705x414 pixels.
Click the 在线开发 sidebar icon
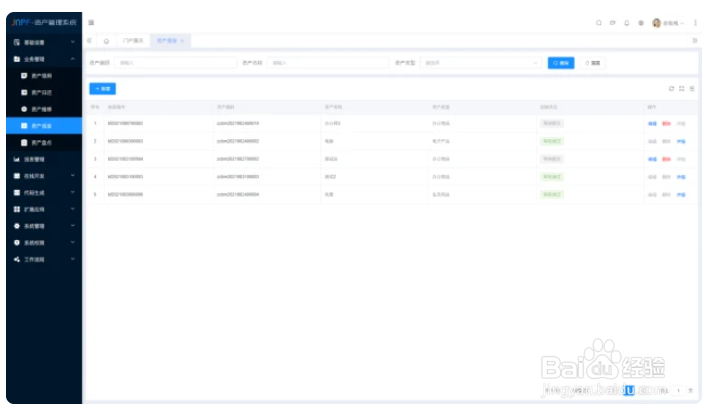[x=17, y=176]
